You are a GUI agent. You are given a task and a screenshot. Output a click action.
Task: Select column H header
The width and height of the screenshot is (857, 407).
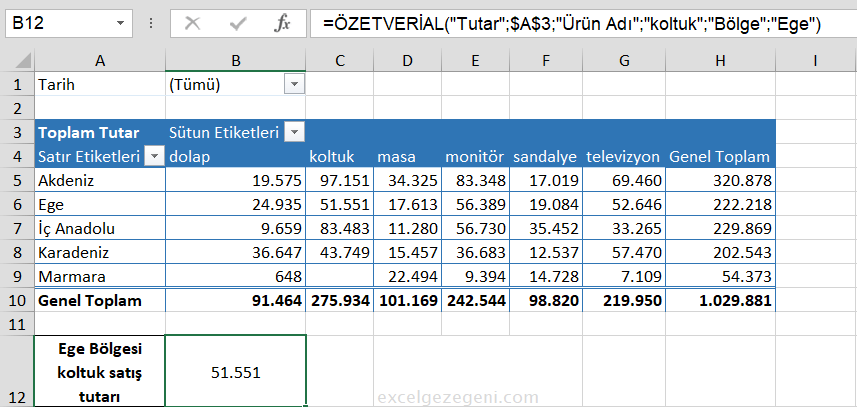(720, 61)
